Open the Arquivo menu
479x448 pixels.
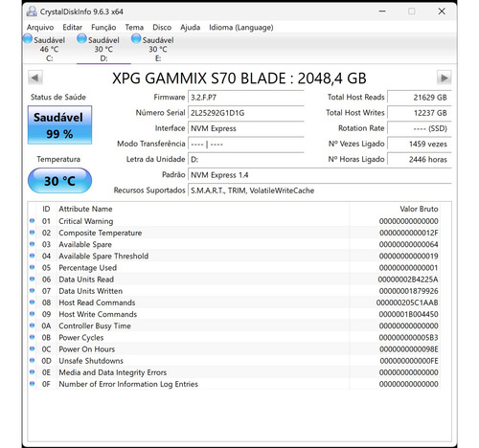[40, 28]
